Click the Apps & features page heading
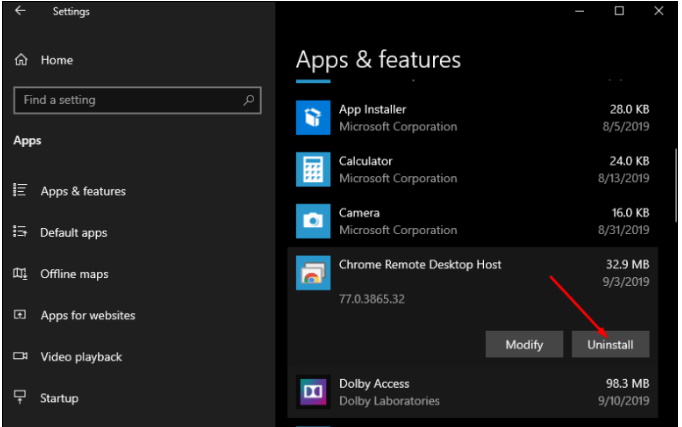The image size is (682, 427). coord(378,60)
